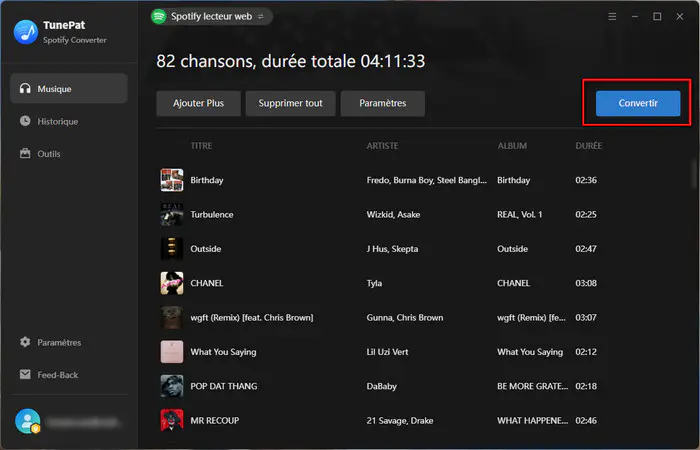The image size is (700, 450).
Task: Click artist J Hus, Skepta
Action: pyautogui.click(x=392, y=249)
